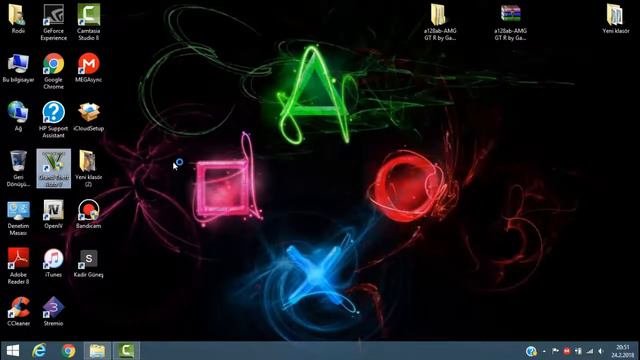Click the HP Support Assistant tray icon
Viewport: 640px width, 360px height.
click(x=531, y=351)
